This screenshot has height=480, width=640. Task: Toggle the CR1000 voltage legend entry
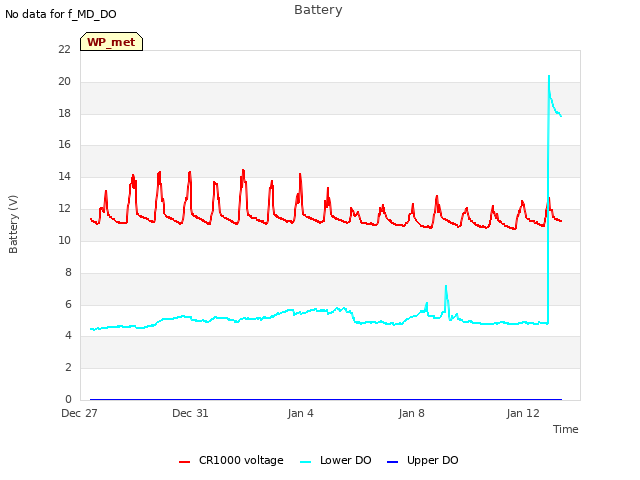click(x=231, y=460)
